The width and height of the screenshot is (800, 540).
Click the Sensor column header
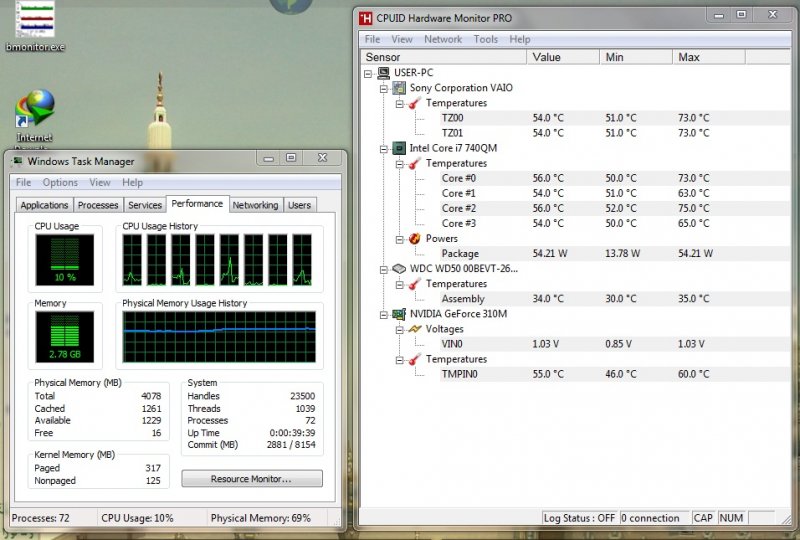[x=444, y=57]
